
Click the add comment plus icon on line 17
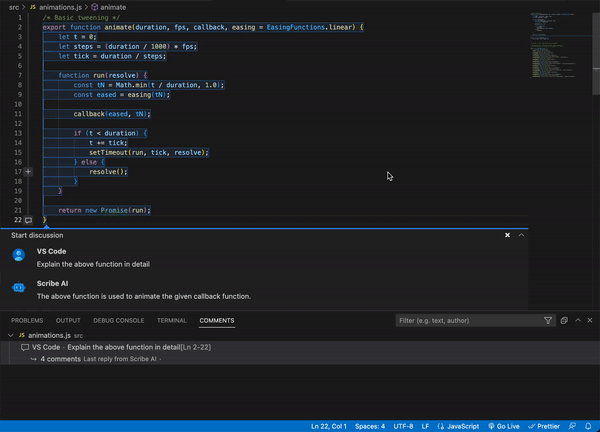(x=28, y=171)
